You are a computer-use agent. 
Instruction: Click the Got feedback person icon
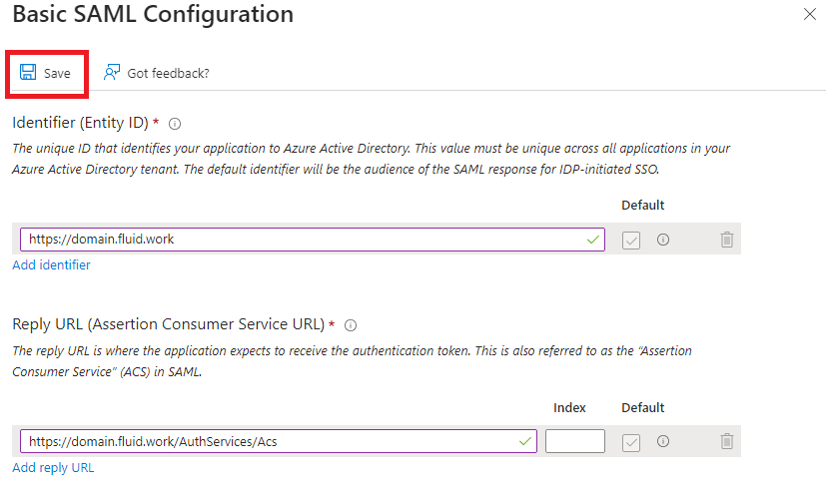coord(112,72)
